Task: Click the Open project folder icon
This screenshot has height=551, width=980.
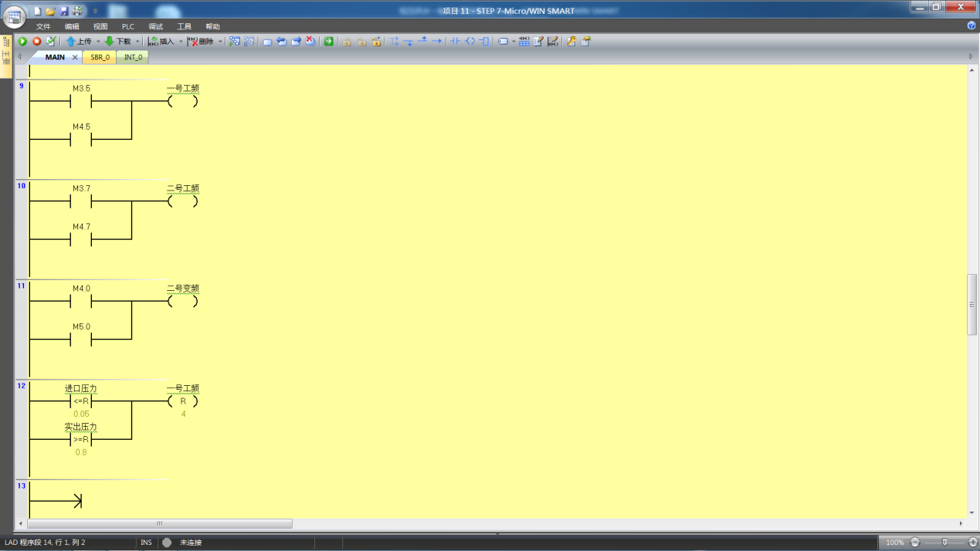Action: coord(50,11)
